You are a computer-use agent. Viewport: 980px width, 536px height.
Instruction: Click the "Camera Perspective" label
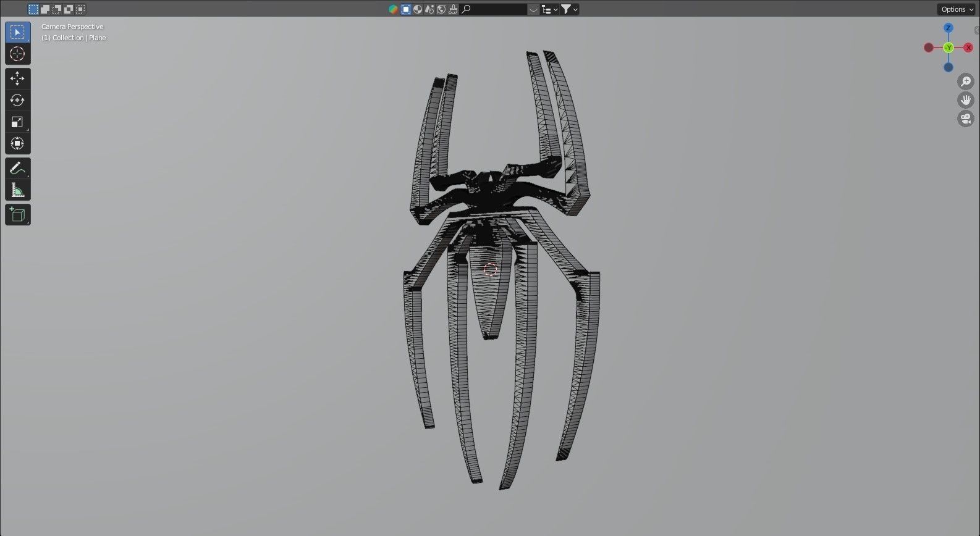[x=72, y=27]
